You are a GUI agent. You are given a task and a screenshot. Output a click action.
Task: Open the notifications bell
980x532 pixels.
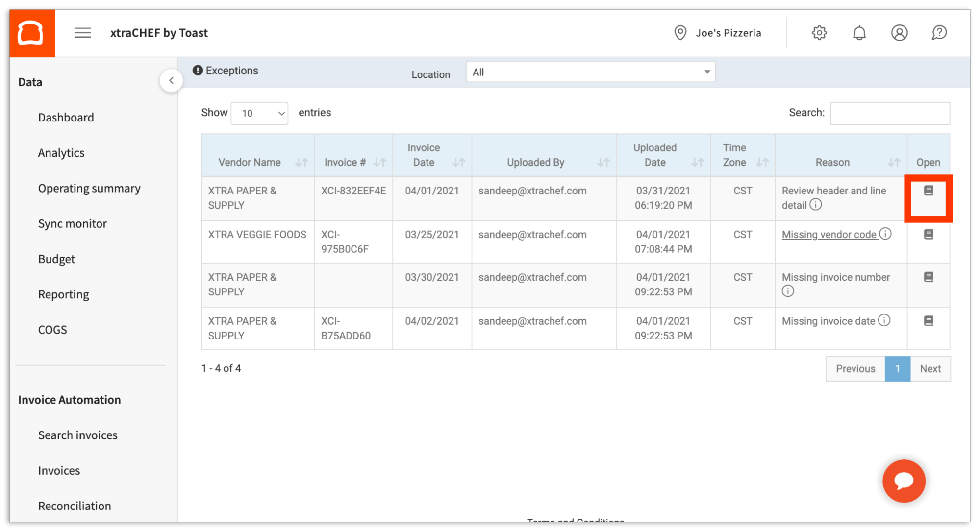pyautogui.click(x=859, y=33)
